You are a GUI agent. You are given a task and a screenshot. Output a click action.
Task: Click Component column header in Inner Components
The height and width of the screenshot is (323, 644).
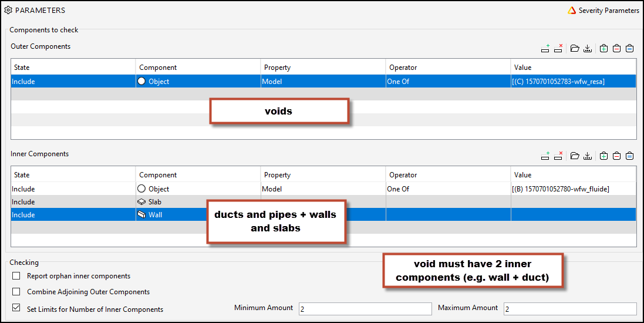[198, 174]
